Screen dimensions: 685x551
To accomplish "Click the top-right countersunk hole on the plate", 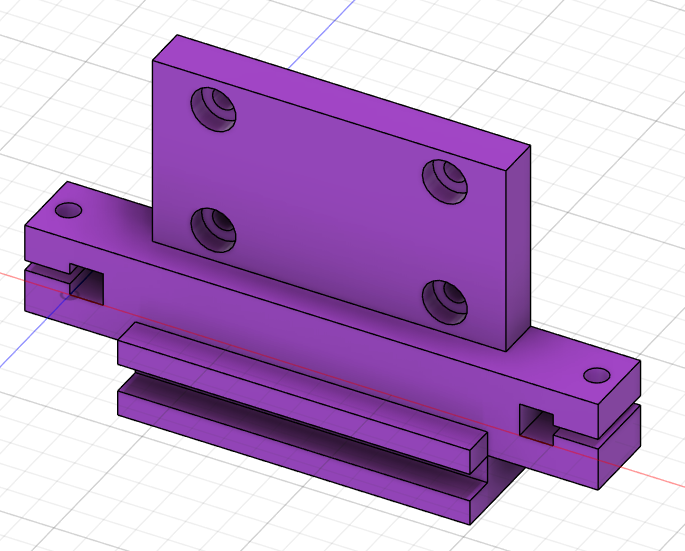I will tap(445, 180).
